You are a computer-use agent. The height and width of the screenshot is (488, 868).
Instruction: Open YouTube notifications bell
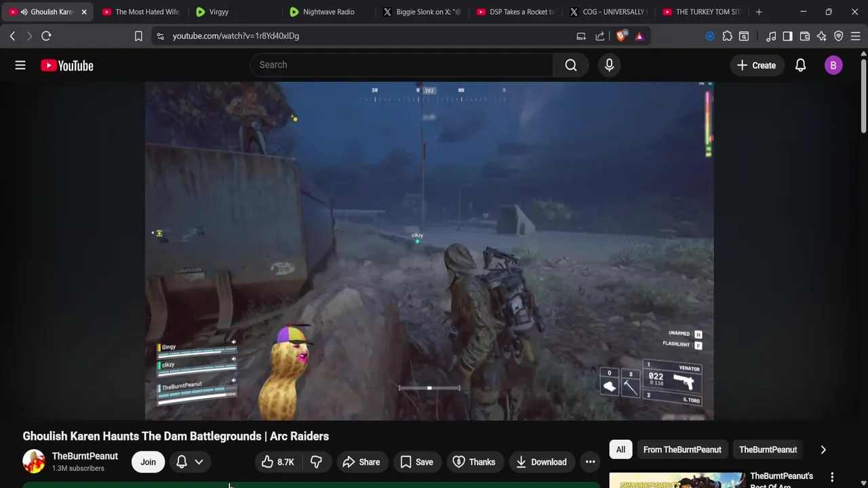coord(800,65)
